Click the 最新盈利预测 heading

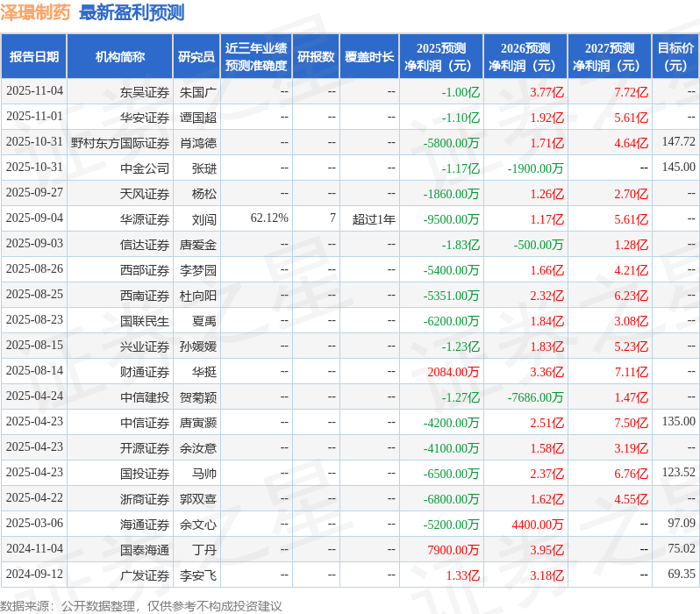pos(132,12)
